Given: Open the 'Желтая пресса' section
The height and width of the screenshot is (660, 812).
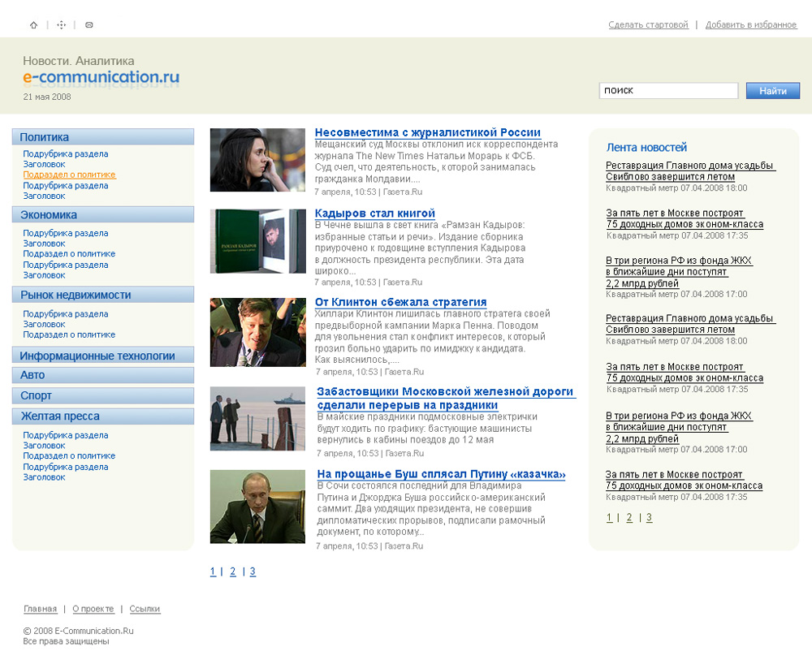Looking at the screenshot, I should click(x=103, y=416).
